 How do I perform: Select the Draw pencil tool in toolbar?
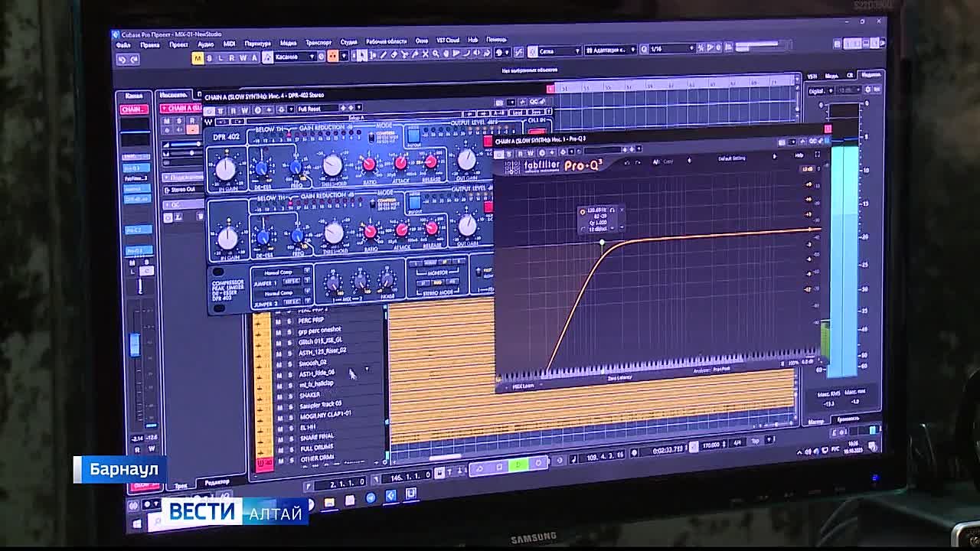pos(383,54)
